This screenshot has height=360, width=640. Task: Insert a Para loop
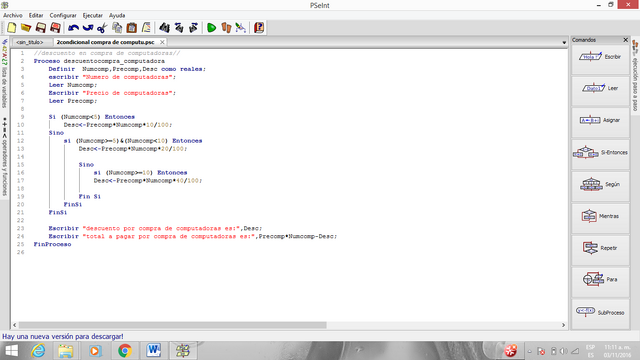point(600,280)
